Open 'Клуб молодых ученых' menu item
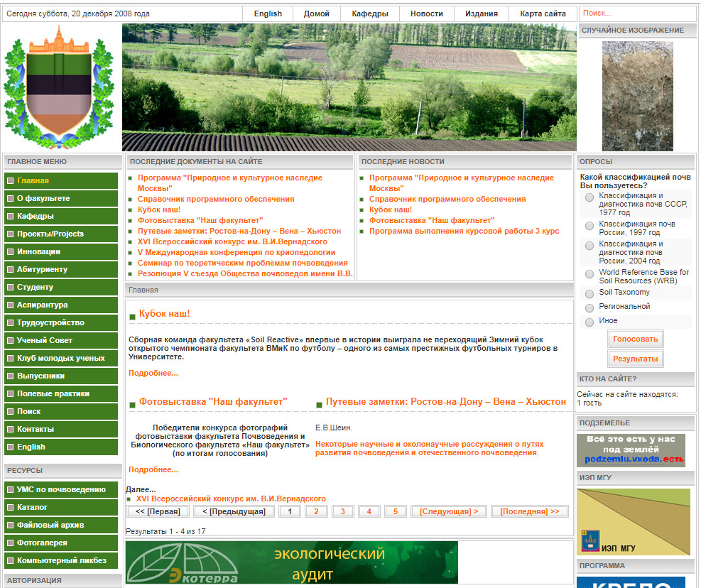Screen dimensions: 701x588 click(61, 358)
